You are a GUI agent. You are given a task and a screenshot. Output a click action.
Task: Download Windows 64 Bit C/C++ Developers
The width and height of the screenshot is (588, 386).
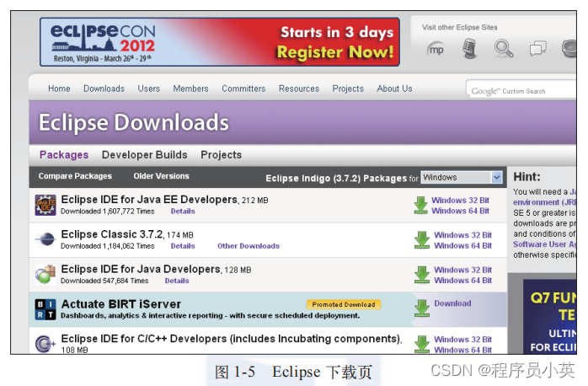(x=462, y=350)
